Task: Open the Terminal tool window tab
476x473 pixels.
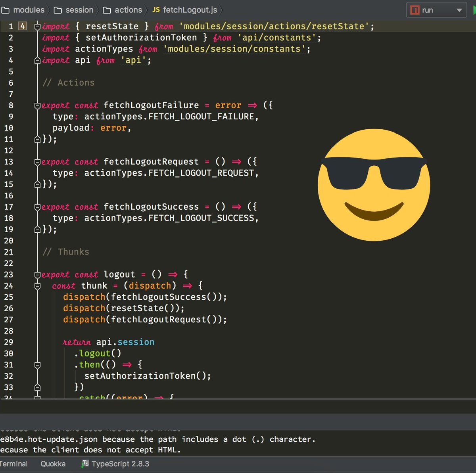Action: (x=14, y=463)
